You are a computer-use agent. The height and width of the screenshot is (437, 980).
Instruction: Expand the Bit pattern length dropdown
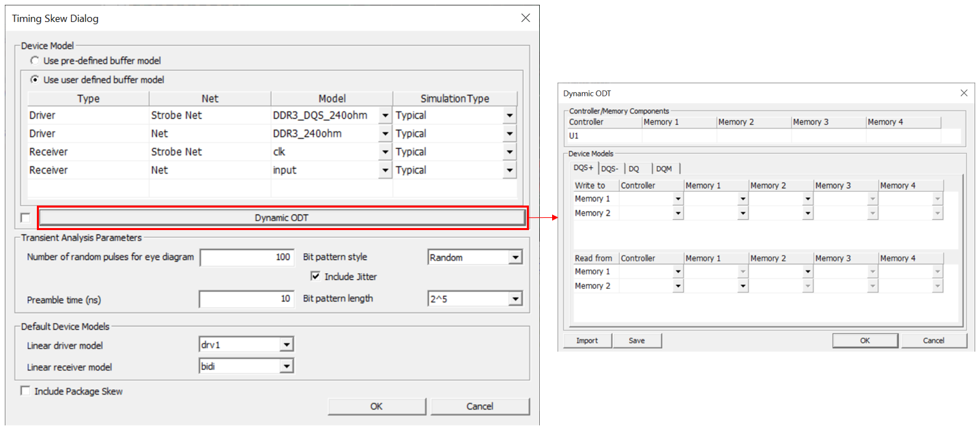tap(515, 298)
